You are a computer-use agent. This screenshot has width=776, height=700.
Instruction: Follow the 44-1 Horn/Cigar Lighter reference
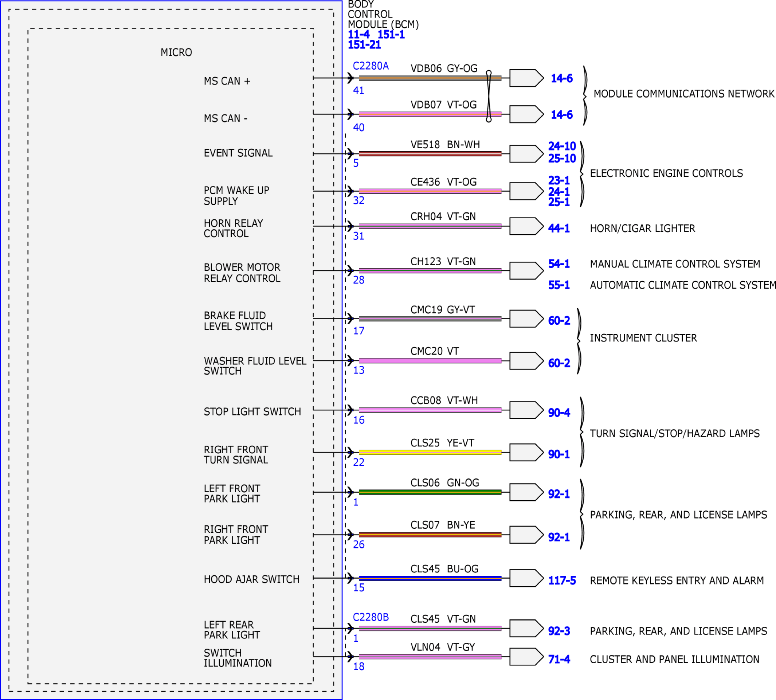coord(559,228)
